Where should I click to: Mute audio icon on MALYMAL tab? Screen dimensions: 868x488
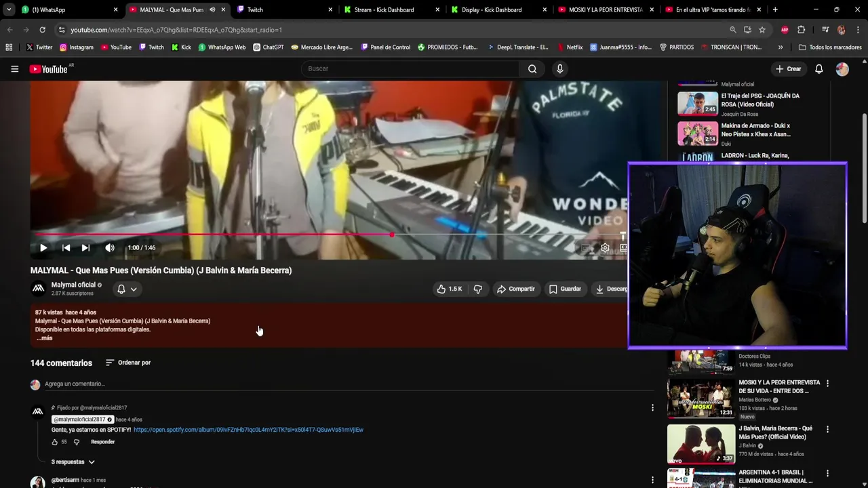pos(212,9)
